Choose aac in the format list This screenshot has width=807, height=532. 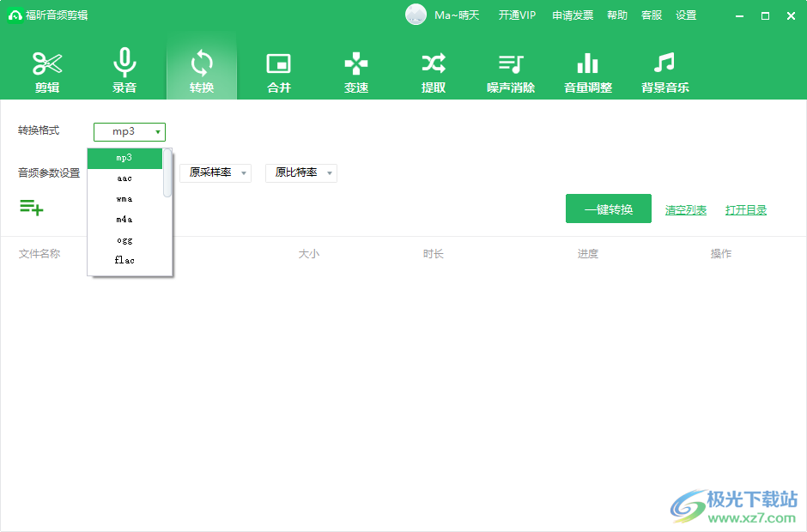124,178
